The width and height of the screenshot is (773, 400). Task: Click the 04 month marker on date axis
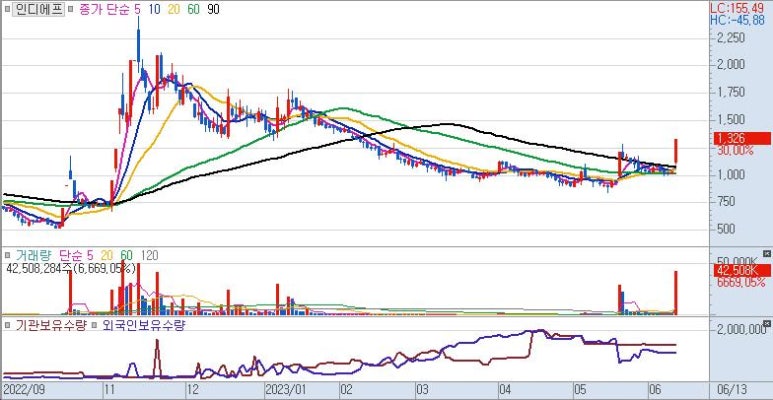click(x=504, y=389)
